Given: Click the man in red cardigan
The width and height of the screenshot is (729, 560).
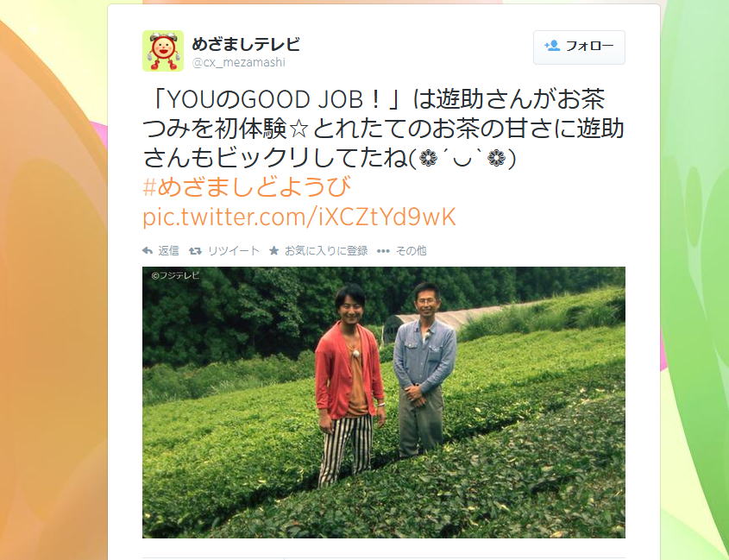Looking at the screenshot, I should [x=349, y=385].
